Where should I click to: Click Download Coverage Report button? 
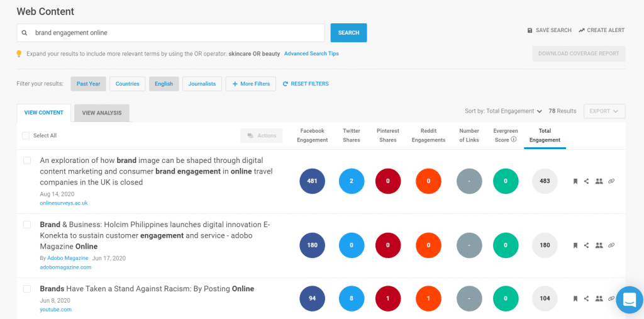click(579, 54)
